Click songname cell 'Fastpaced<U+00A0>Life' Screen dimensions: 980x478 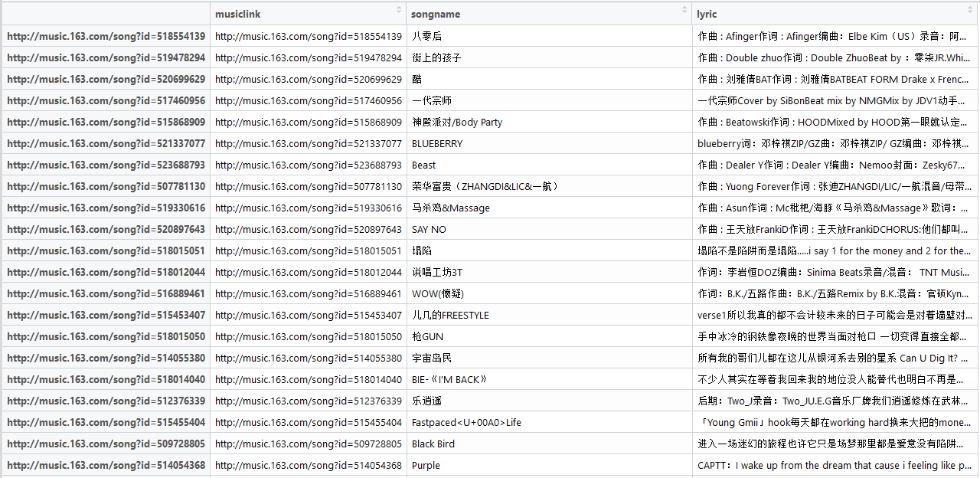tap(549, 422)
